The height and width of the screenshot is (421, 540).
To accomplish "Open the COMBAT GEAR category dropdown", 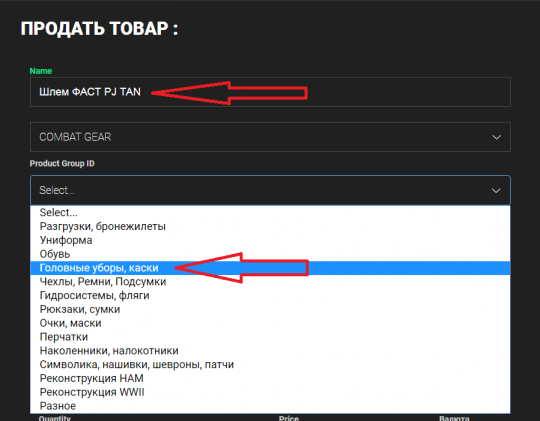I will click(270, 137).
